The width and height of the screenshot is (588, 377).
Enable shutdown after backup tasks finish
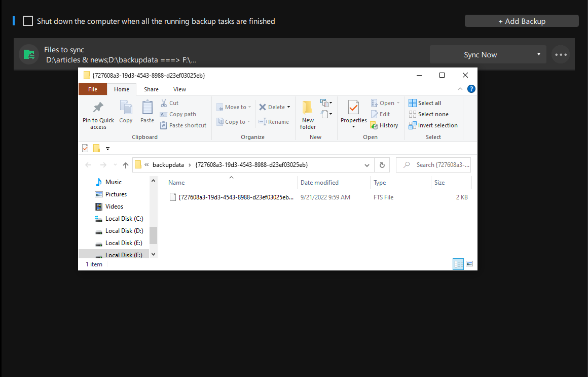[28, 21]
